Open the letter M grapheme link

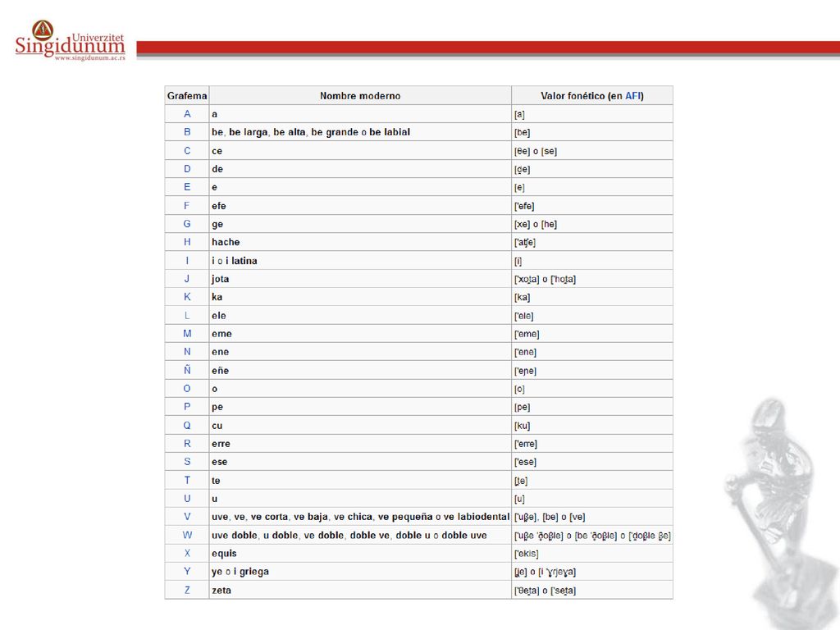[x=187, y=334]
